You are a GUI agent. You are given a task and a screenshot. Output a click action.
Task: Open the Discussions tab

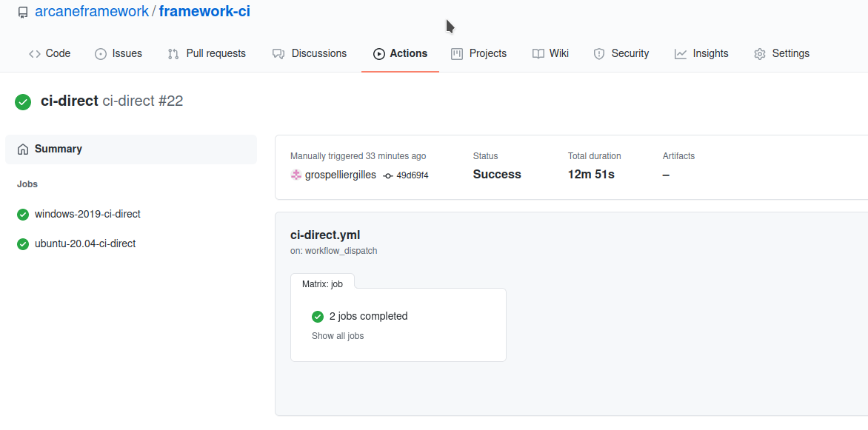[x=310, y=54]
